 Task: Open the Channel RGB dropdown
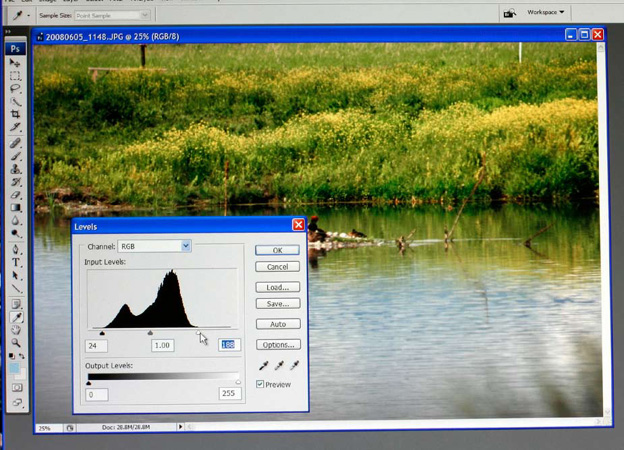pyautogui.click(x=154, y=246)
